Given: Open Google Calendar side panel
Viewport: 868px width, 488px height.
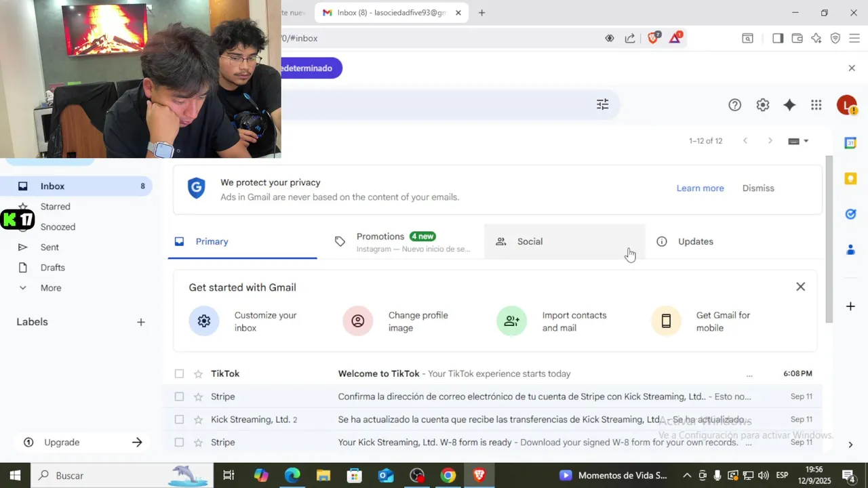Looking at the screenshot, I should tap(850, 143).
